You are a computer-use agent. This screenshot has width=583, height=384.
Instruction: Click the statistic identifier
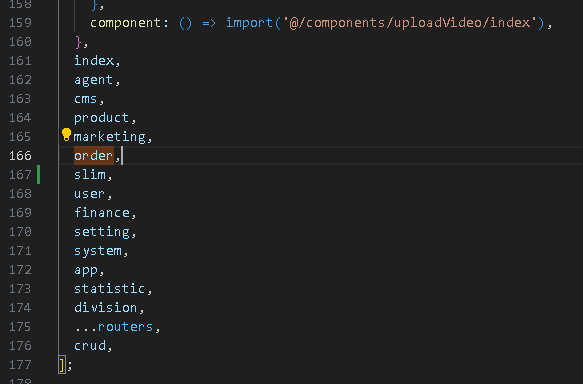tap(109, 288)
